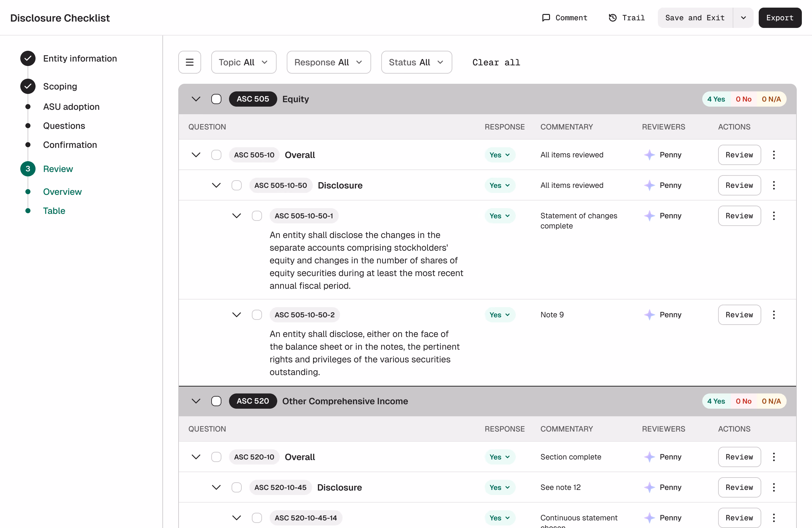The height and width of the screenshot is (528, 812).
Task: Open the three-dot menu for ASC 505-10
Action: (774, 155)
